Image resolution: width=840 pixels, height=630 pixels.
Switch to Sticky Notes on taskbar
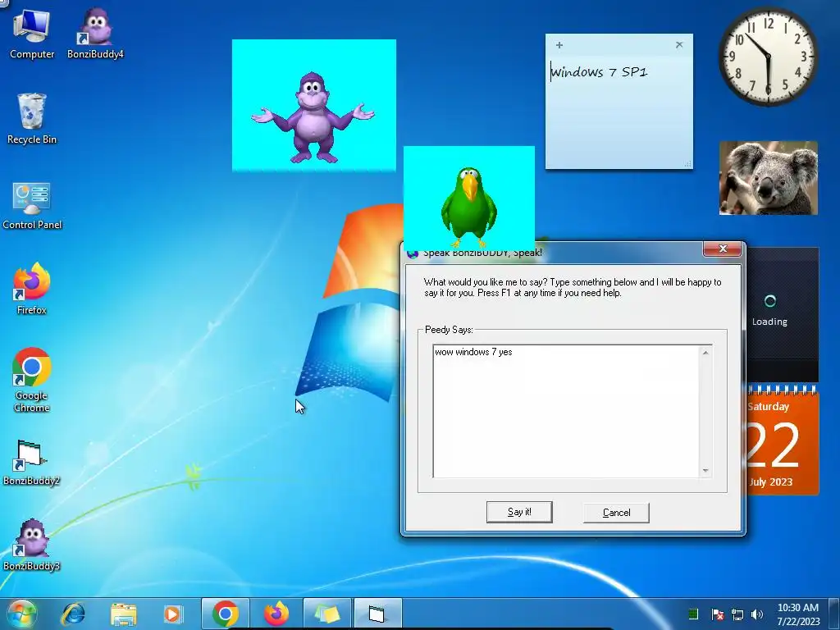click(326, 614)
